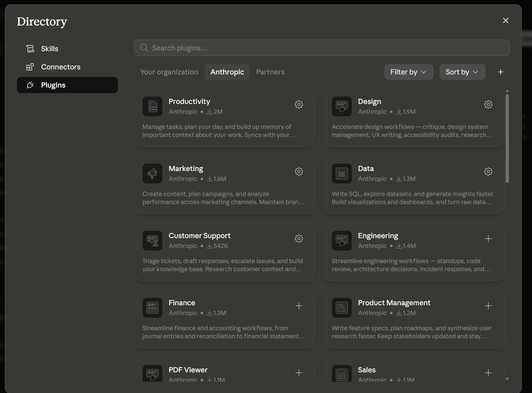Click the Directory heading
The height and width of the screenshot is (393, 532).
(42, 21)
